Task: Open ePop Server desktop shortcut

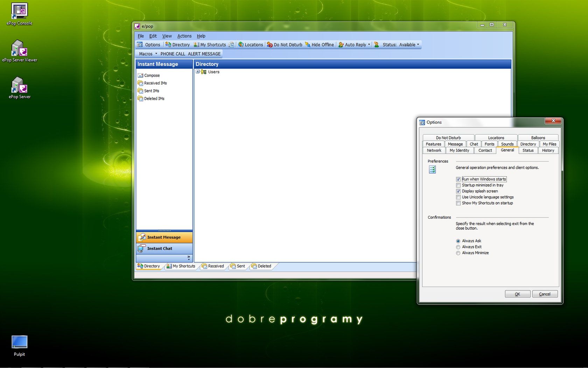Action: pyautogui.click(x=19, y=88)
